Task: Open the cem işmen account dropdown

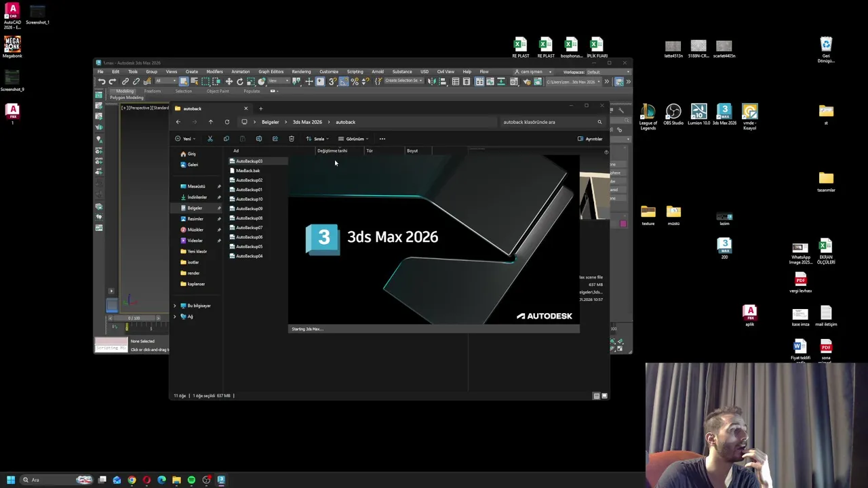Action: pos(532,72)
